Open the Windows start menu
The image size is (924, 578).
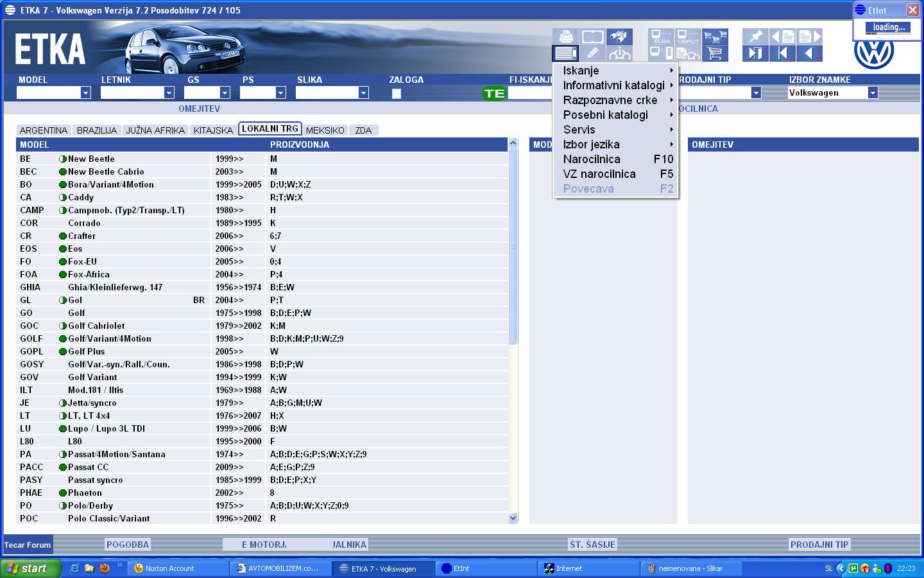pos(31,568)
